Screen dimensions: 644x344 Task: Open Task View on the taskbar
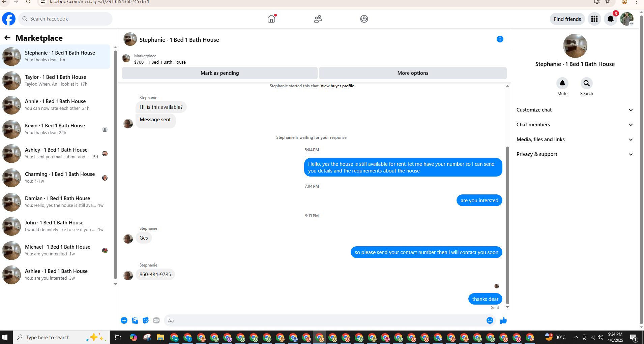coord(118,337)
